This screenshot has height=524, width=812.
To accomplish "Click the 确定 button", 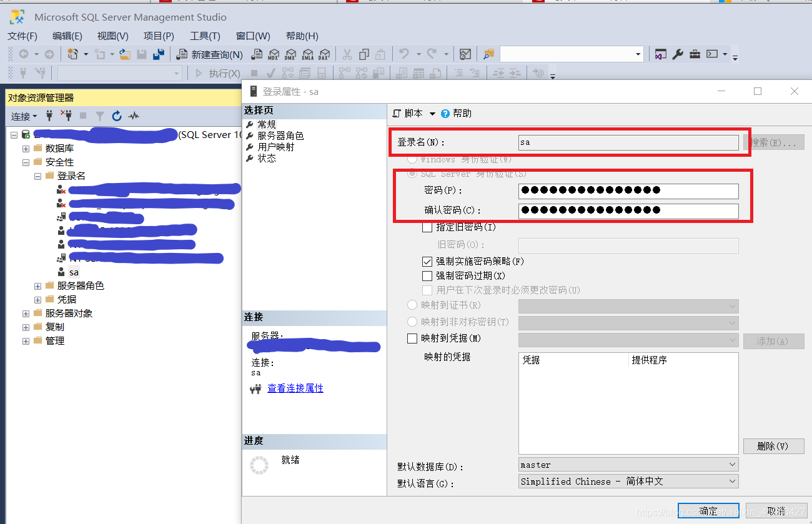I will (708, 511).
